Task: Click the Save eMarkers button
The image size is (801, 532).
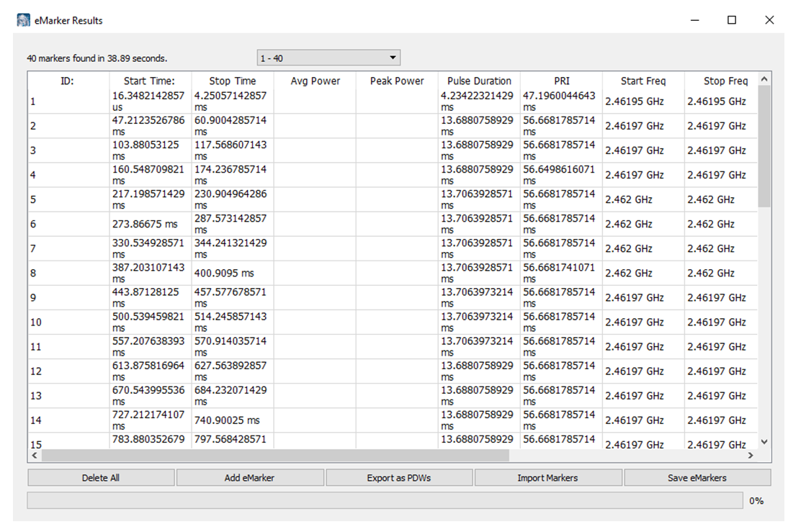Action: (x=697, y=477)
